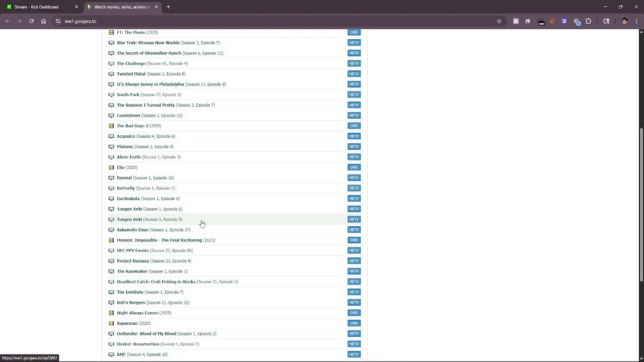Image resolution: width=644 pixels, height=362 pixels.
Task: Open Deadliest Catch: Crab Fishing in Alaska
Action: (177, 282)
